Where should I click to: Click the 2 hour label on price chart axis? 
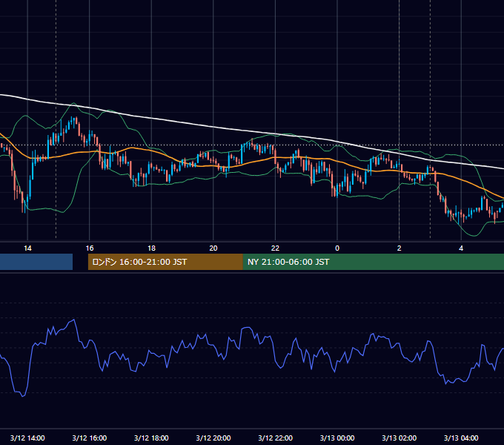(399, 248)
